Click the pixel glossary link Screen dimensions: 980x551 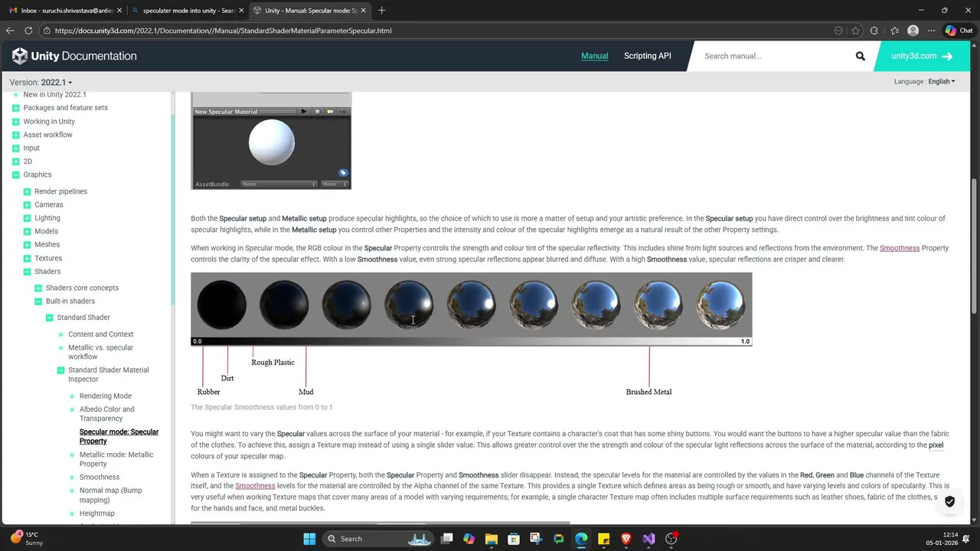pos(936,445)
